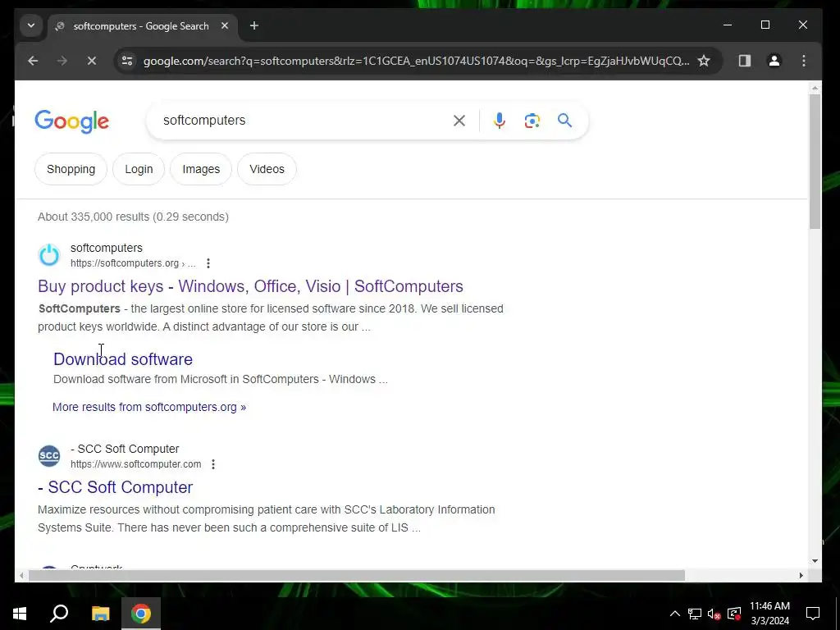Search by image with Google Lens
Viewport: 840px width, 630px height.
point(532,121)
